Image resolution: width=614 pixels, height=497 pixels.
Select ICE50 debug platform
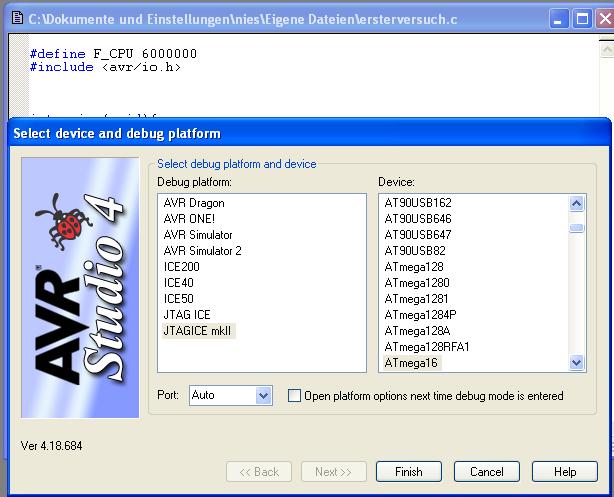pyautogui.click(x=179, y=299)
